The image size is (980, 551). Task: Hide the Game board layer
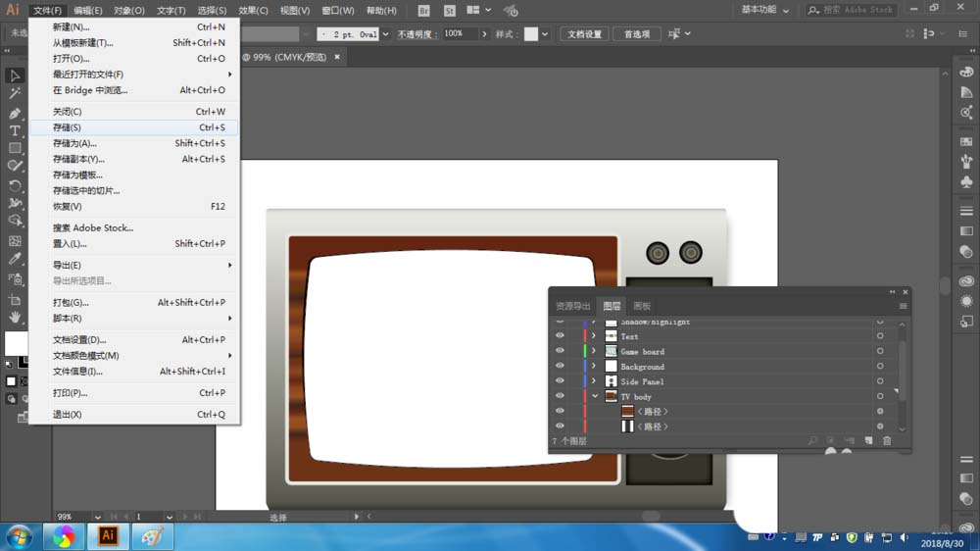pos(560,351)
